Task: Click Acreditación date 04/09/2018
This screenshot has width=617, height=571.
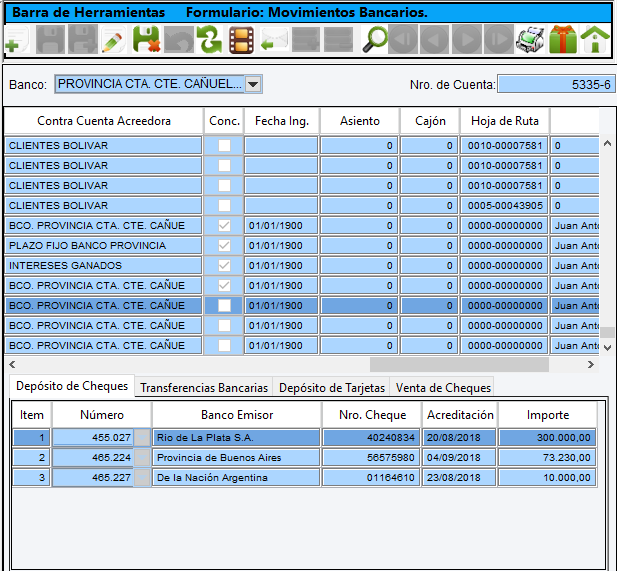Action: click(459, 457)
